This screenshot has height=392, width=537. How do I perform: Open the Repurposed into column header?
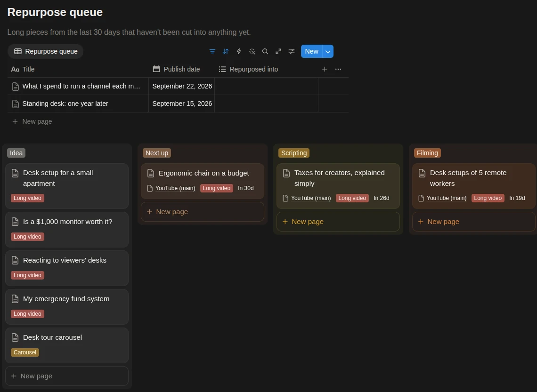[x=266, y=69]
